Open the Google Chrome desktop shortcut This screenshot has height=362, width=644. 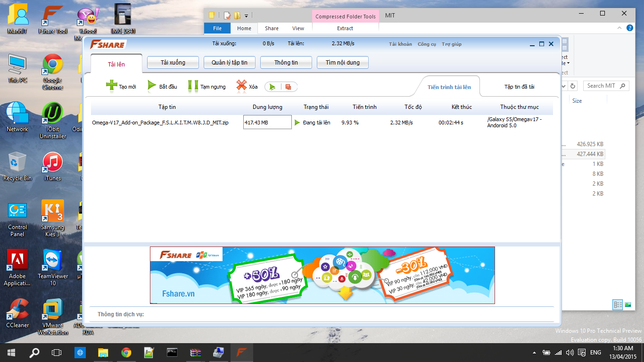tap(53, 72)
